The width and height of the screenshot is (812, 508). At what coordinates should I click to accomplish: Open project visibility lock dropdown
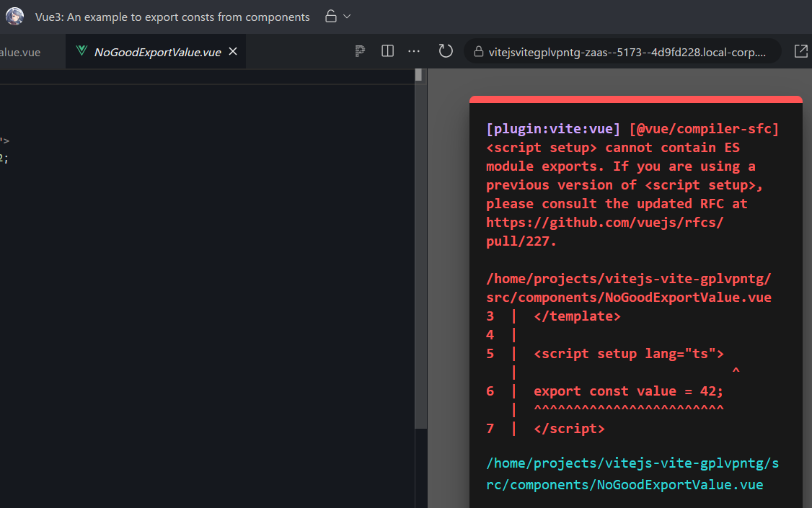pyautogui.click(x=347, y=17)
